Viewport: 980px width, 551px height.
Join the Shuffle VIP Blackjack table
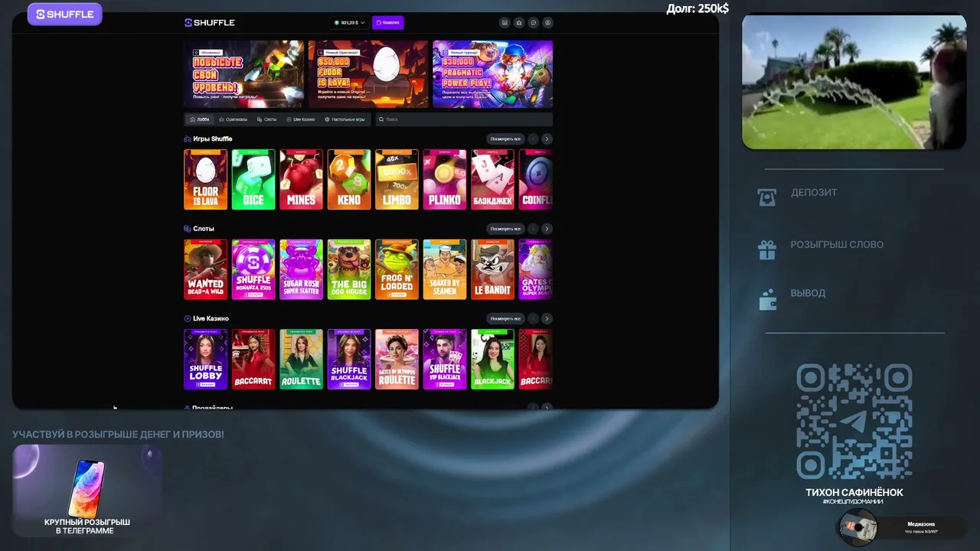point(445,359)
